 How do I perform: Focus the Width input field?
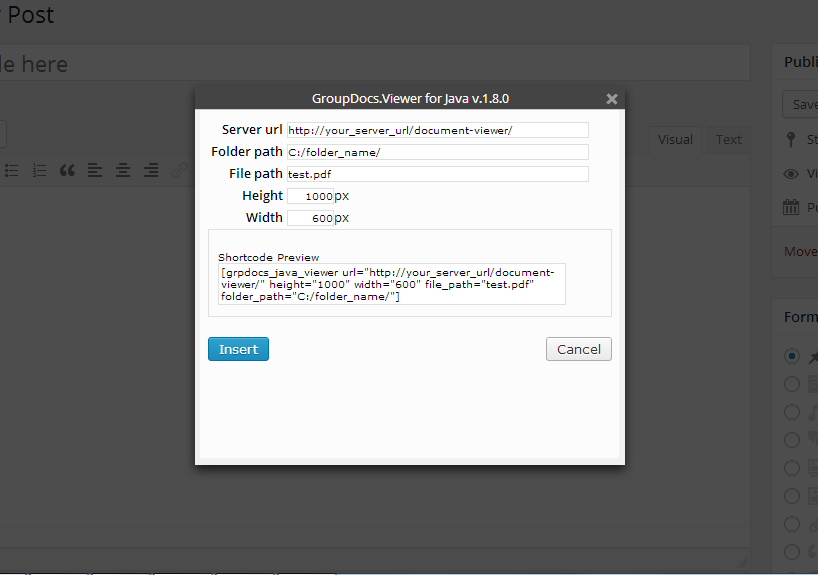pyautogui.click(x=310, y=218)
